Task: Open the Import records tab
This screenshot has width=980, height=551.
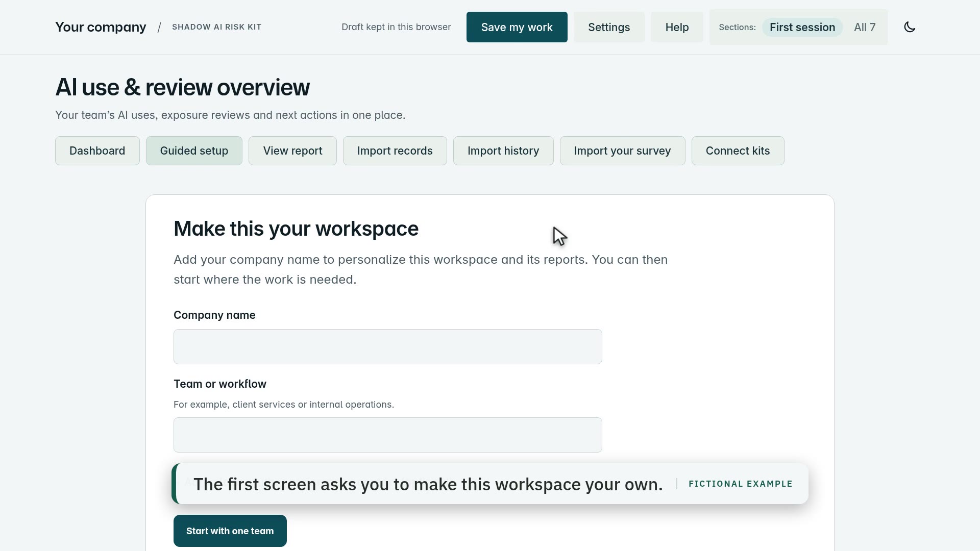Action: [x=395, y=151]
